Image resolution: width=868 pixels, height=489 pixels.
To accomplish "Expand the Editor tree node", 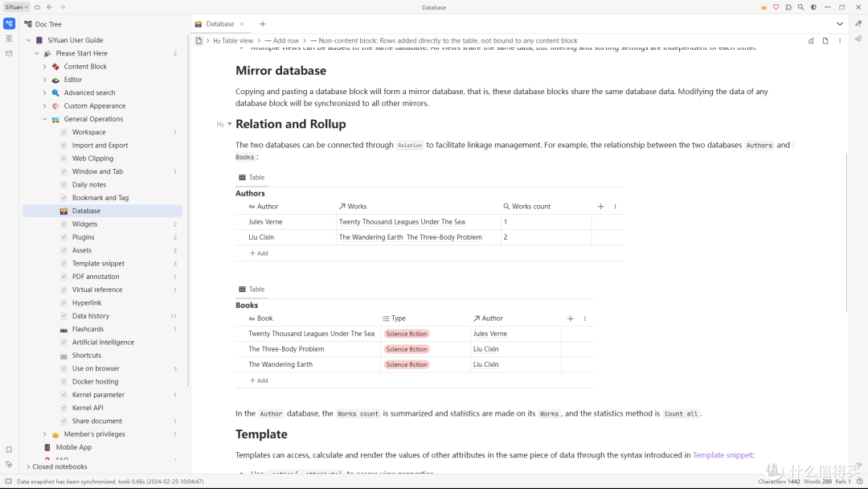I will click(45, 80).
